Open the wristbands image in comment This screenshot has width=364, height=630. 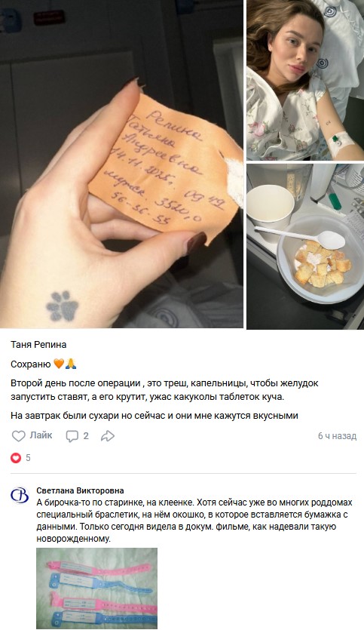pyautogui.click(x=96, y=589)
